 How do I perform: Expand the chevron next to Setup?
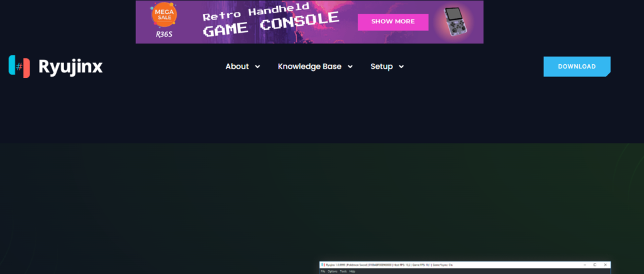401,67
